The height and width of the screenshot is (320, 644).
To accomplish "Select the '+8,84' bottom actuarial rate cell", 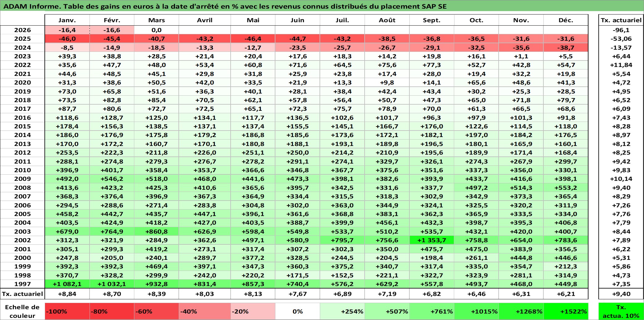I will click(x=67, y=294).
